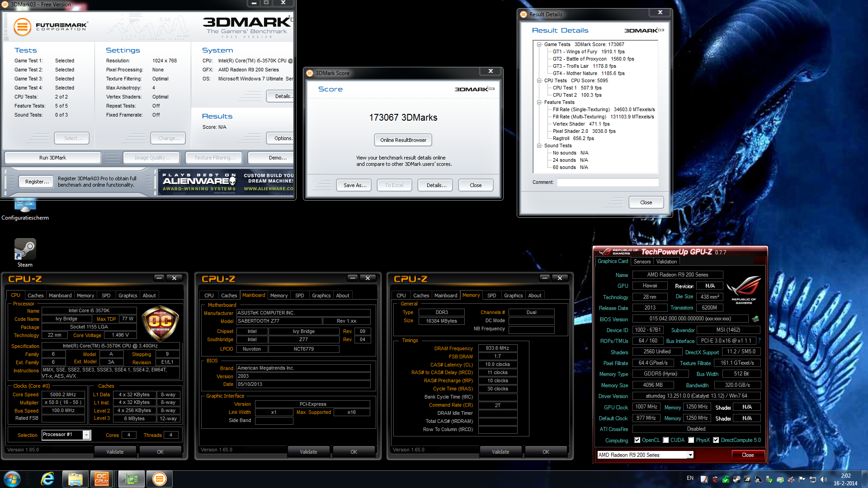868x488 pixels.
Task: Open SPD tab in Mainboard CPU-Z window
Action: [x=299, y=296]
